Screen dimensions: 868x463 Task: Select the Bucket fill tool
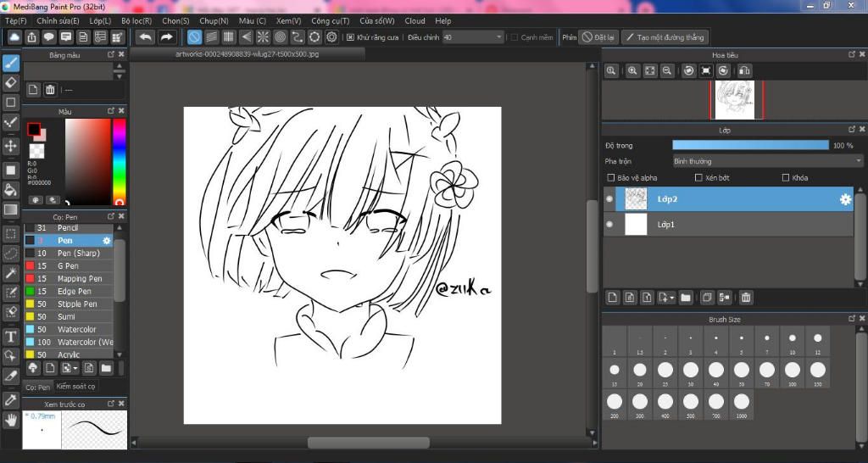point(11,190)
